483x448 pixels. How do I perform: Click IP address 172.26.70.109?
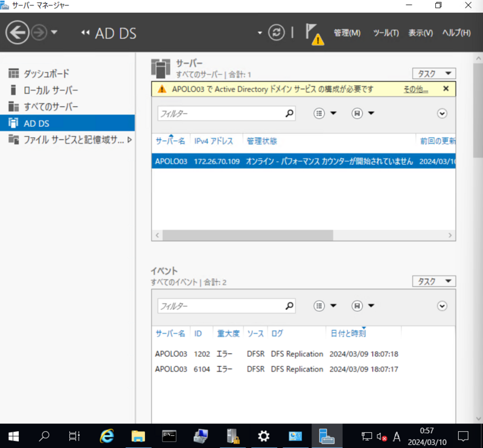(x=217, y=161)
